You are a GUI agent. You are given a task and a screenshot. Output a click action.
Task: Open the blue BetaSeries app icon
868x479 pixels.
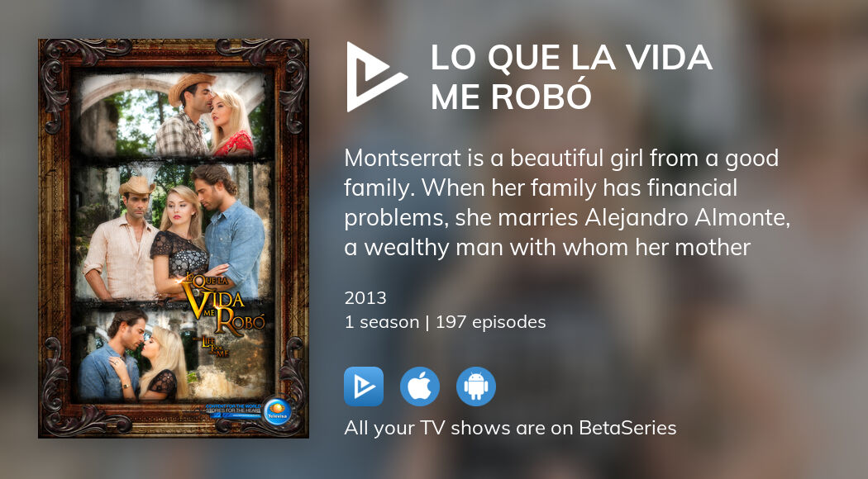tap(364, 387)
